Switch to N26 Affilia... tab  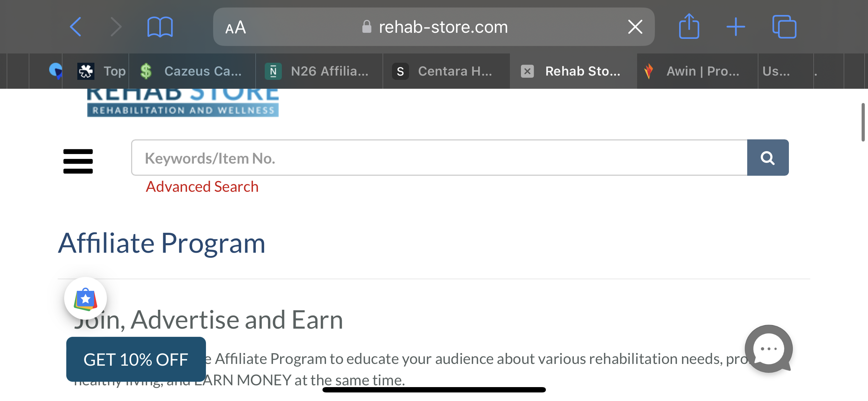pyautogui.click(x=319, y=71)
